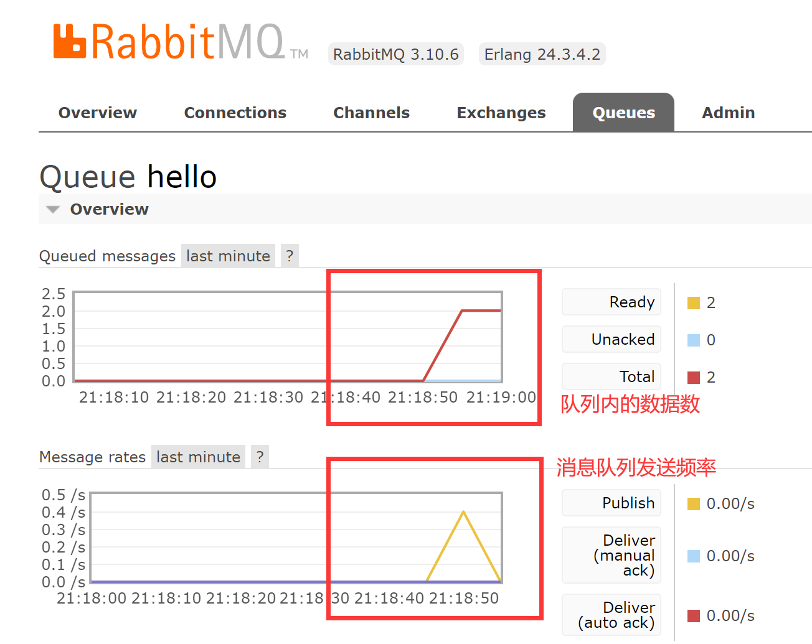Click the blue Deliver manual ack swatch
This screenshot has width=812, height=644.
click(x=694, y=556)
